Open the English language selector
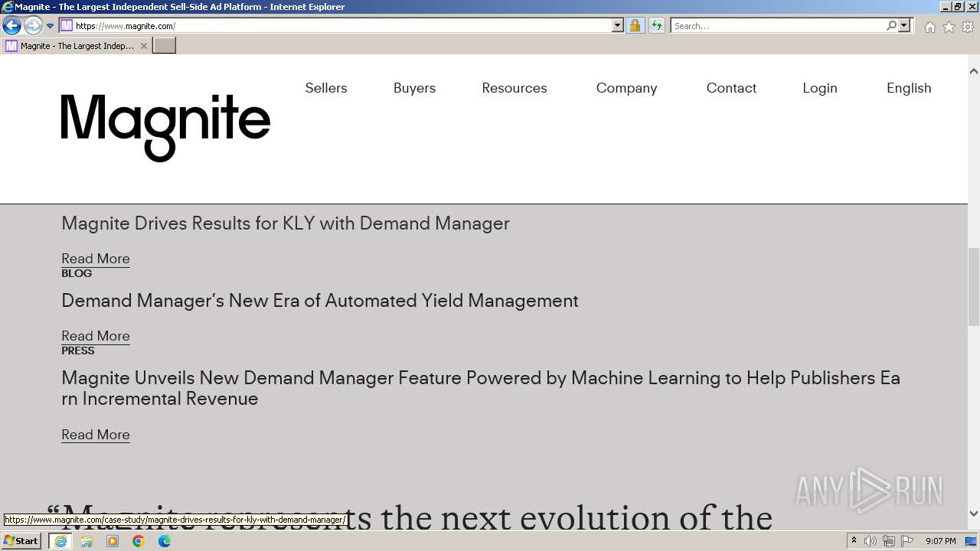Image resolution: width=980 pixels, height=551 pixels. [909, 88]
